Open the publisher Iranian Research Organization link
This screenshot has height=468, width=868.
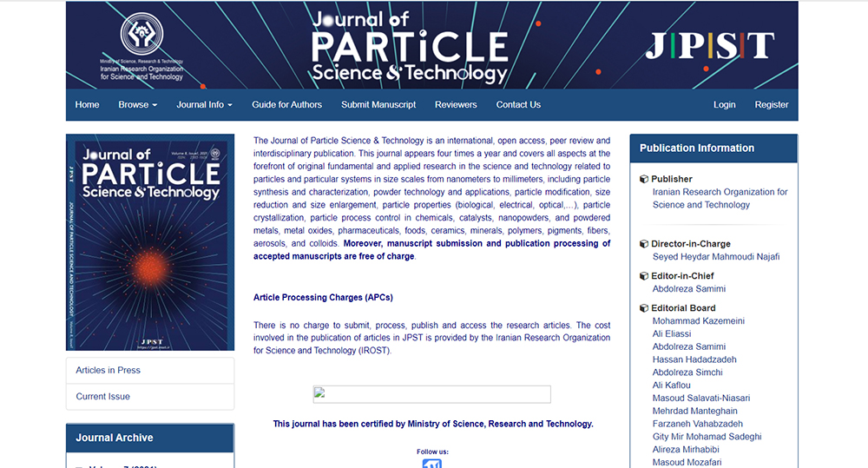pos(720,198)
